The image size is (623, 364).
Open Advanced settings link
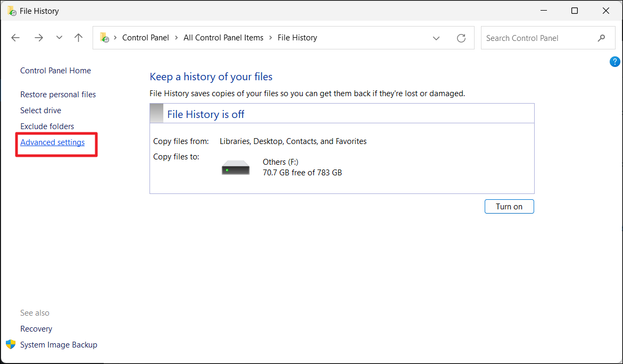click(x=52, y=142)
